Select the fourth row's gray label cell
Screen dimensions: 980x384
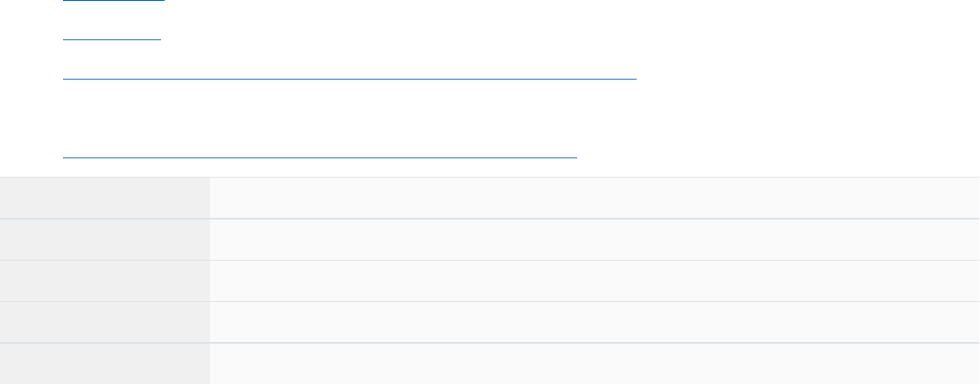(104, 321)
